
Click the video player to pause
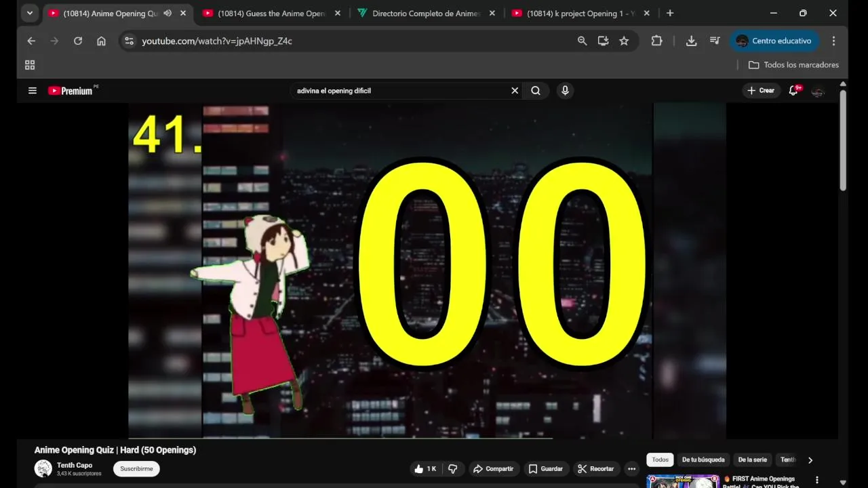(x=427, y=270)
